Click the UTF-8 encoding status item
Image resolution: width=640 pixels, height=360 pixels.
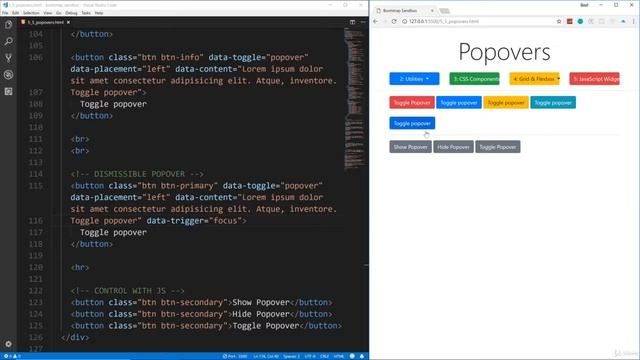tap(310, 356)
